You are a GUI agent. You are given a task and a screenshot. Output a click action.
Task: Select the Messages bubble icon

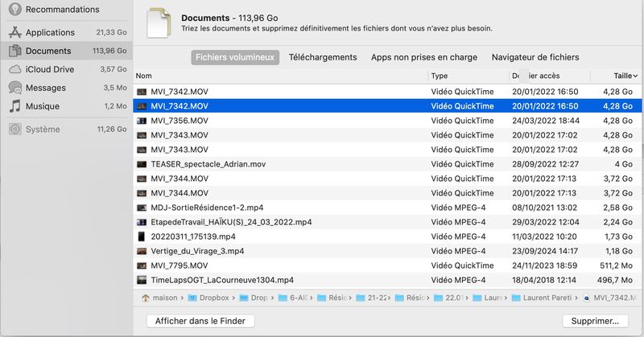pyautogui.click(x=15, y=88)
